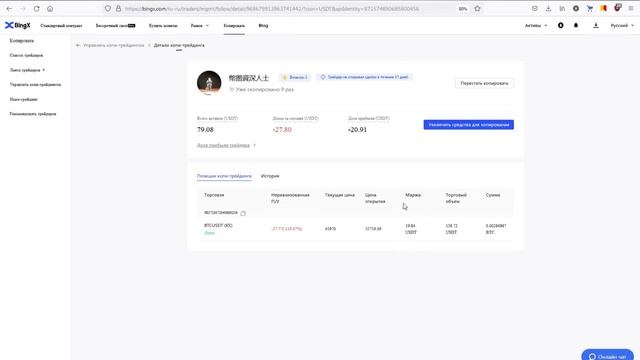The height and width of the screenshot is (360, 640).
Task: Switch to the История tab
Action: tap(270, 176)
